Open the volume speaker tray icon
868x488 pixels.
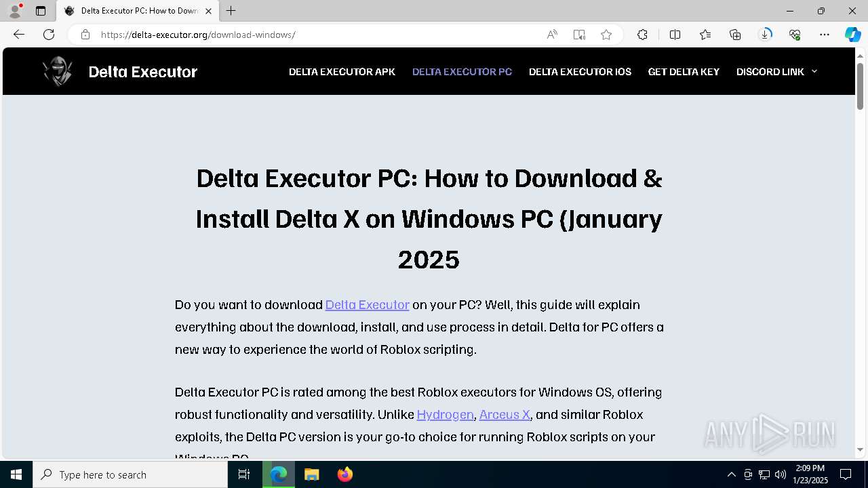pyautogui.click(x=781, y=474)
